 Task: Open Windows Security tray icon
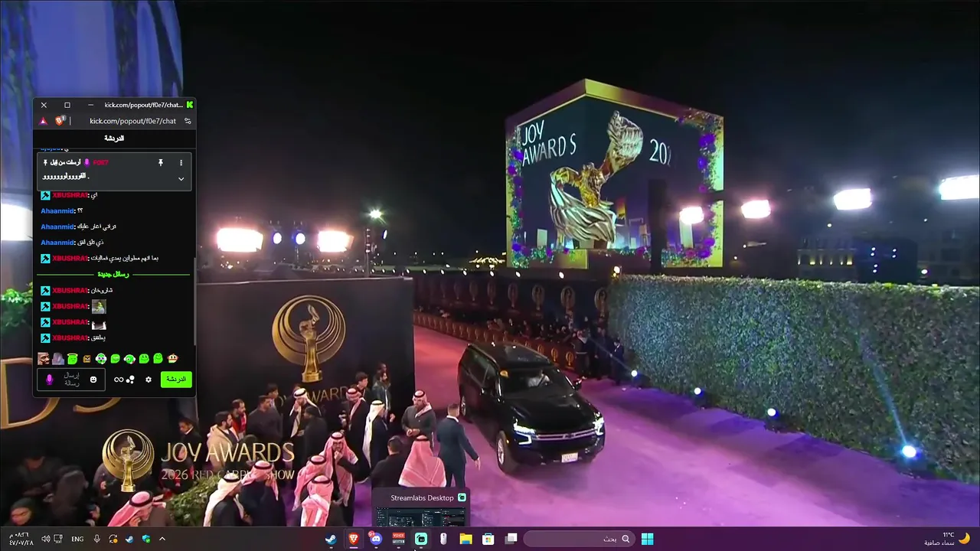tap(146, 539)
